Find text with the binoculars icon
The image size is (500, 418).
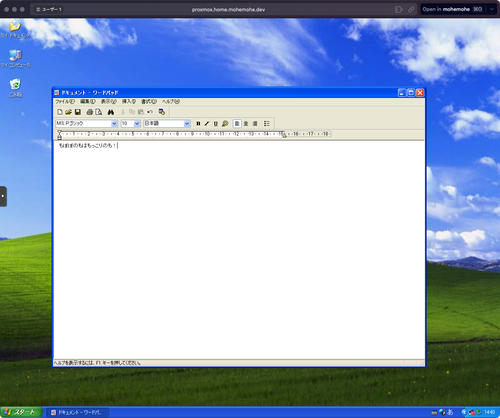(111, 112)
